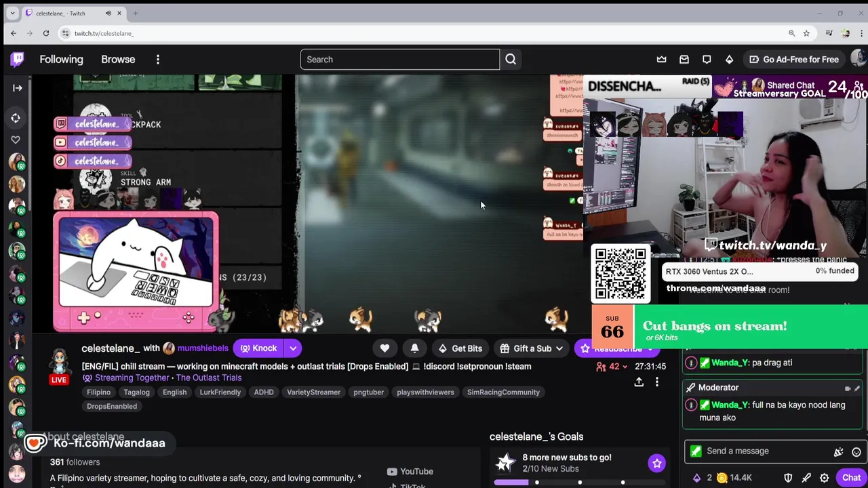Click Get Bits button under the video
This screenshot has width=868, height=488.
pyautogui.click(x=460, y=348)
